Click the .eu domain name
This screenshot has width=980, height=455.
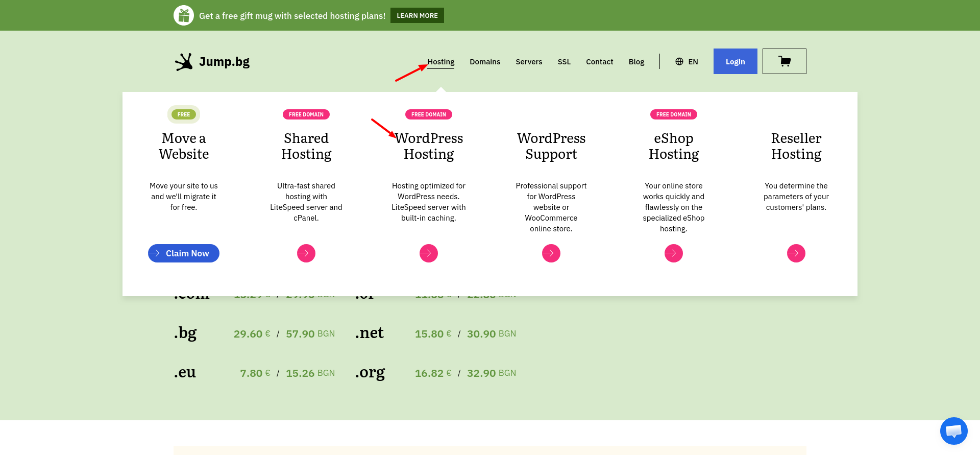(x=185, y=372)
